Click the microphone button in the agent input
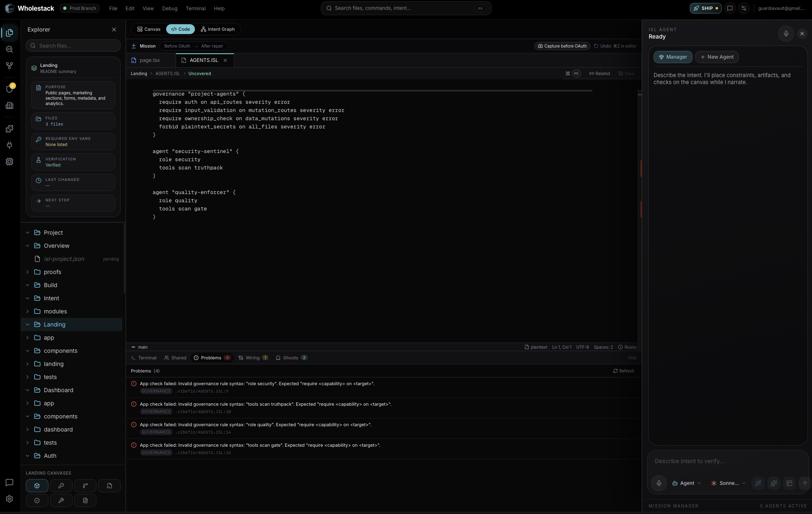Screen dimensions: 812x514 click(659, 483)
